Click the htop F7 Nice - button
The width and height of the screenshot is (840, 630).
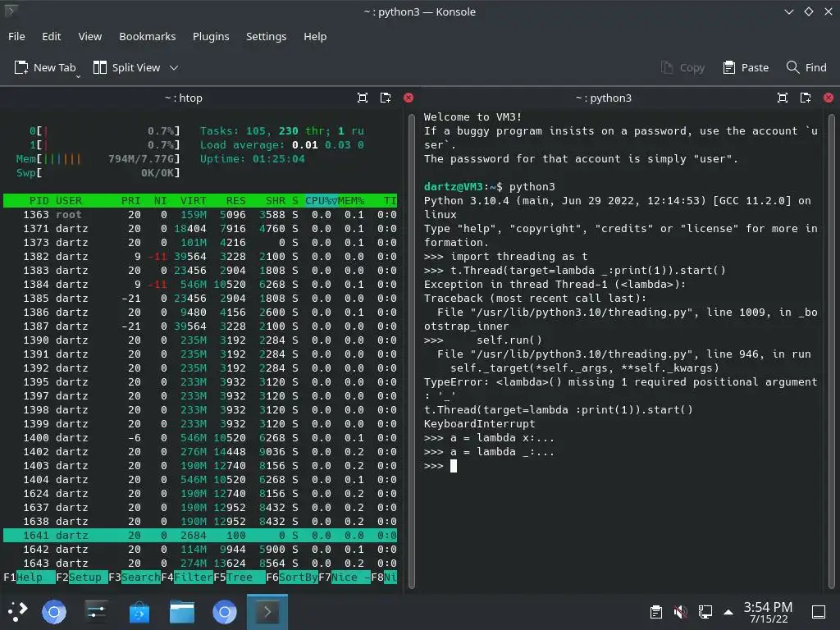(345, 577)
